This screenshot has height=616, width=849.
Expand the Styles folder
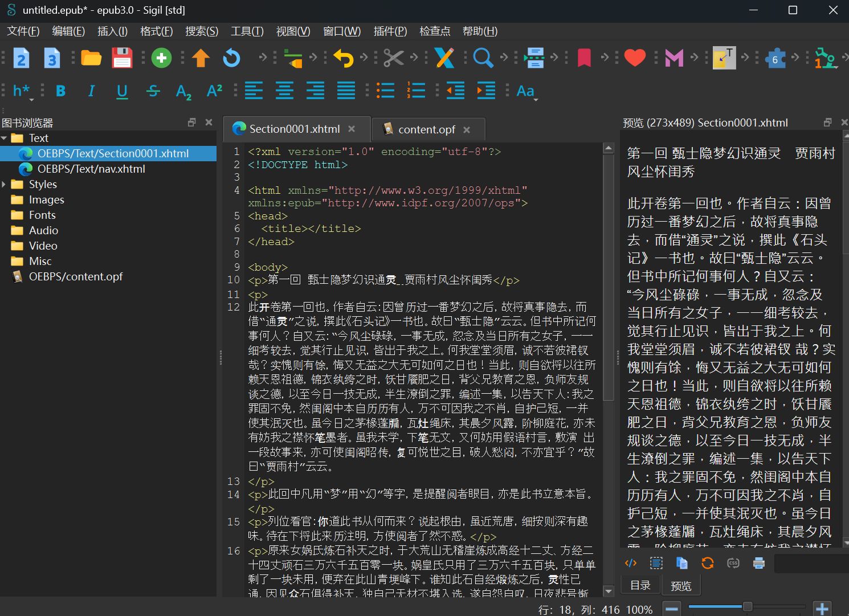(5, 184)
